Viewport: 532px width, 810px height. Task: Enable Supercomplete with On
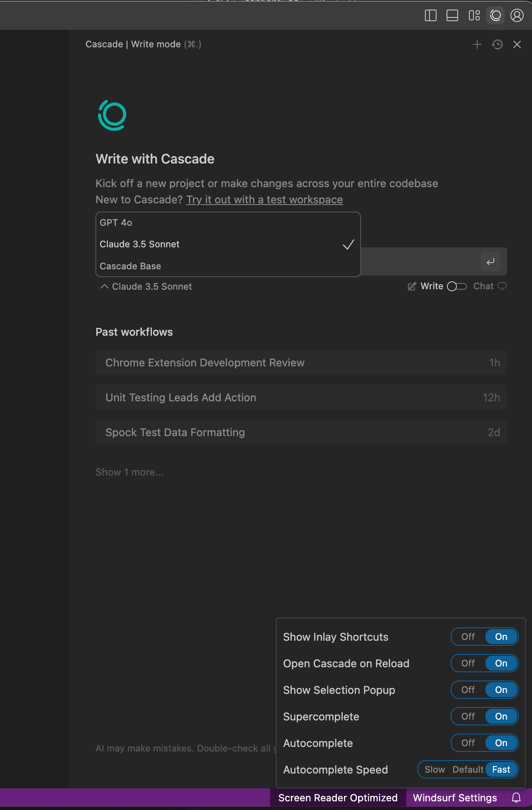[501, 716]
